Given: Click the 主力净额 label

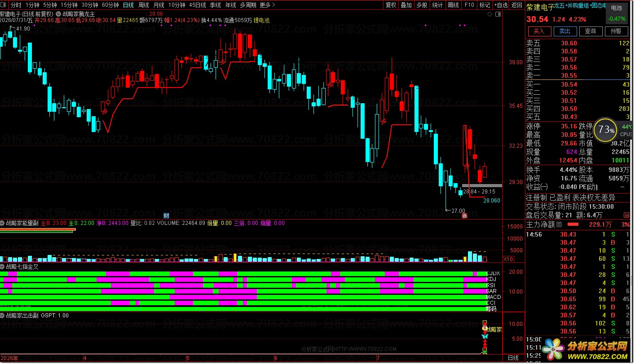Looking at the screenshot, I should click(x=541, y=224).
